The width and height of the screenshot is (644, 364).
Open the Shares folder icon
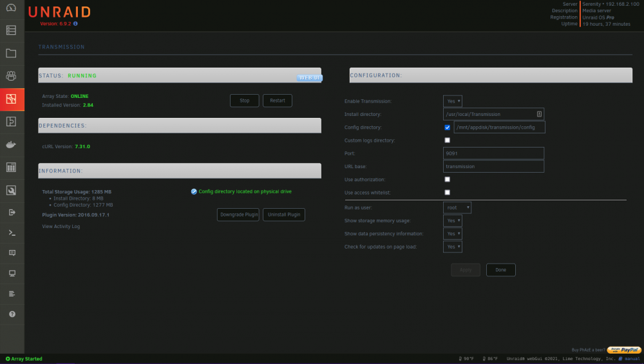(x=11, y=53)
